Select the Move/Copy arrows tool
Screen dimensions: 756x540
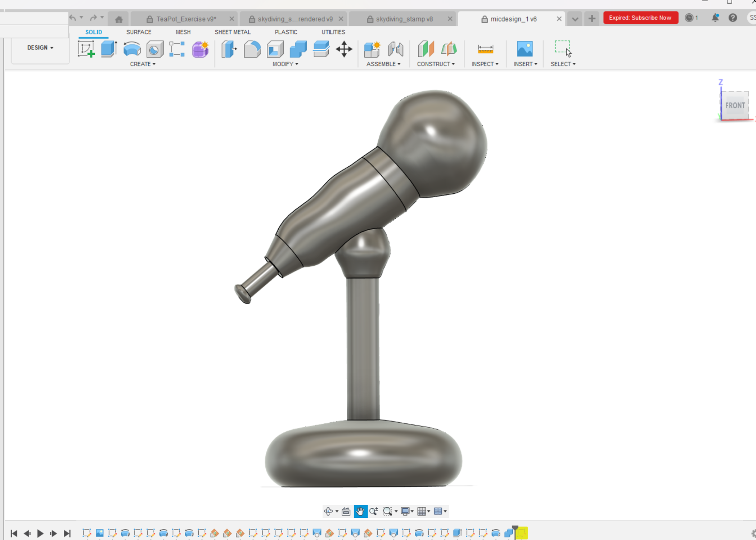(x=344, y=49)
